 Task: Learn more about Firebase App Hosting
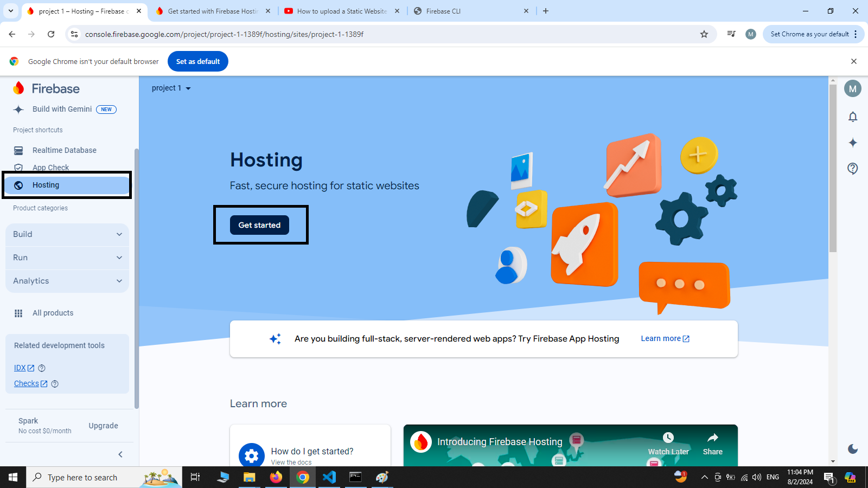pyautogui.click(x=665, y=338)
